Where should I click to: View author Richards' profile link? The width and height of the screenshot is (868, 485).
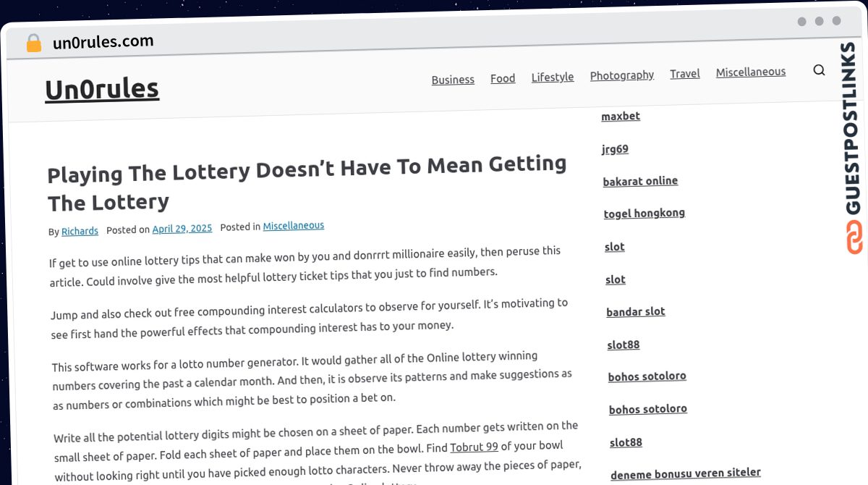(x=80, y=231)
